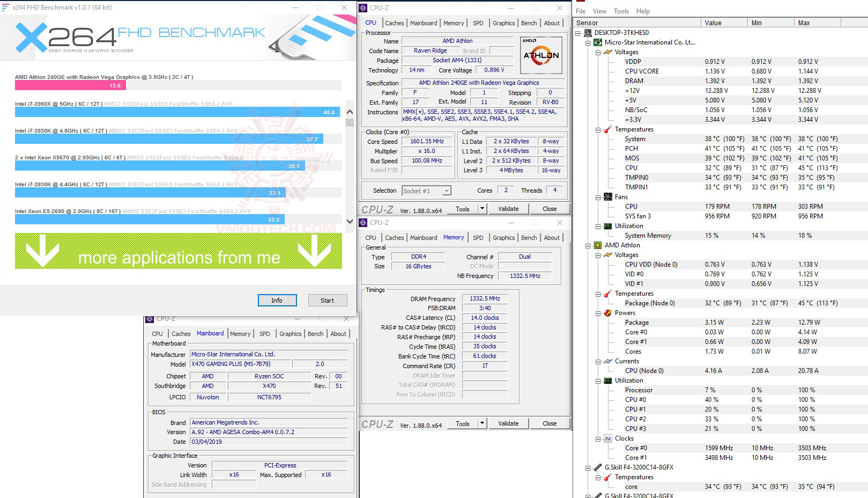Viewport: 868px width, 498px height.
Task: Open the Help menu in HWMonitor
Action: 643,11
